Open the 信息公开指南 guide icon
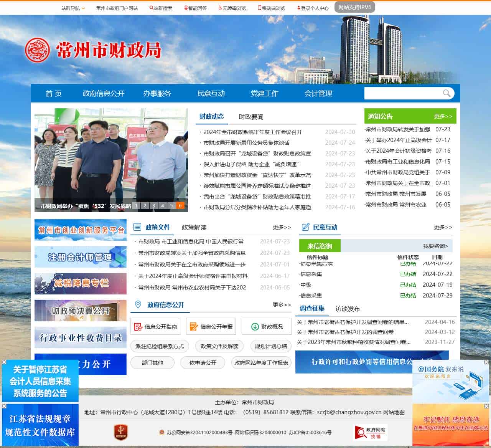491x448 pixels. point(139,326)
